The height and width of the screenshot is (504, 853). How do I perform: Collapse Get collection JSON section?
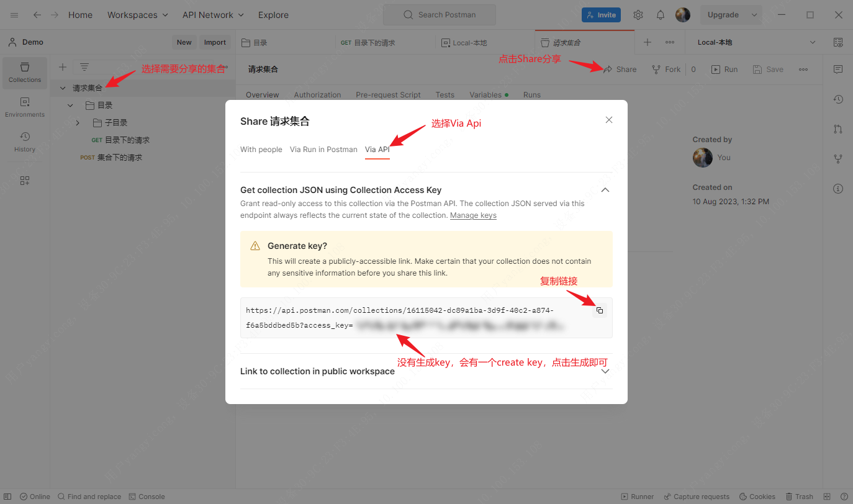tap(605, 190)
